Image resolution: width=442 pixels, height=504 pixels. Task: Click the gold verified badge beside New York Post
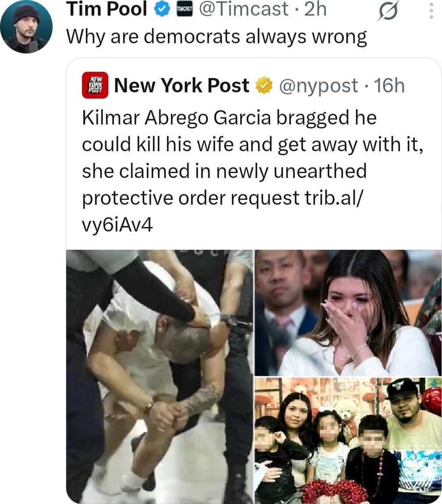[264, 85]
